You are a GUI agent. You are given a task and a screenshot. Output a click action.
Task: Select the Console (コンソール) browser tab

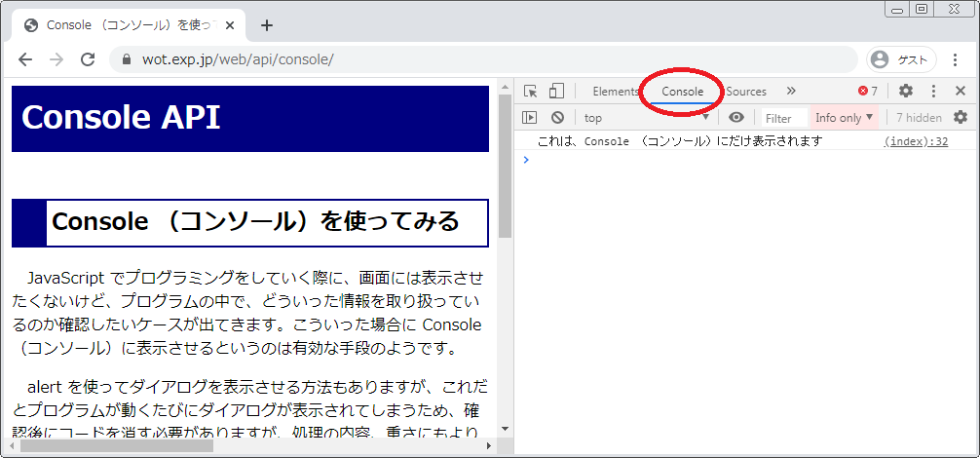point(129,25)
